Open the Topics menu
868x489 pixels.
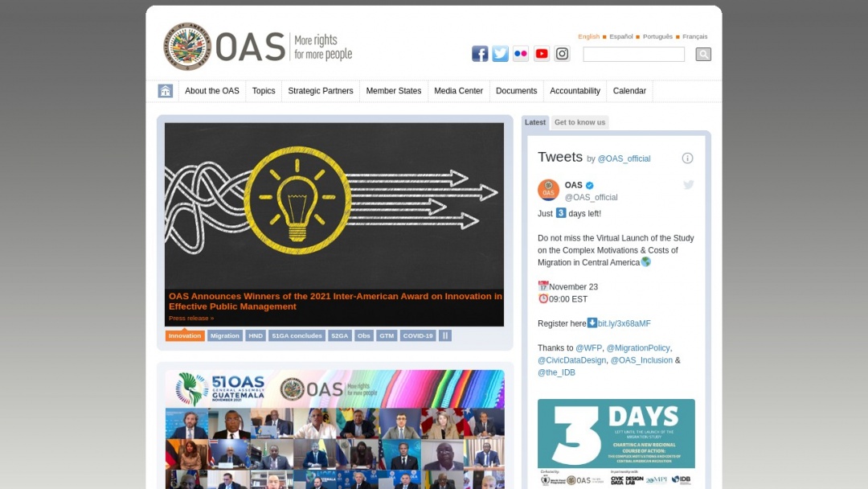(x=264, y=91)
